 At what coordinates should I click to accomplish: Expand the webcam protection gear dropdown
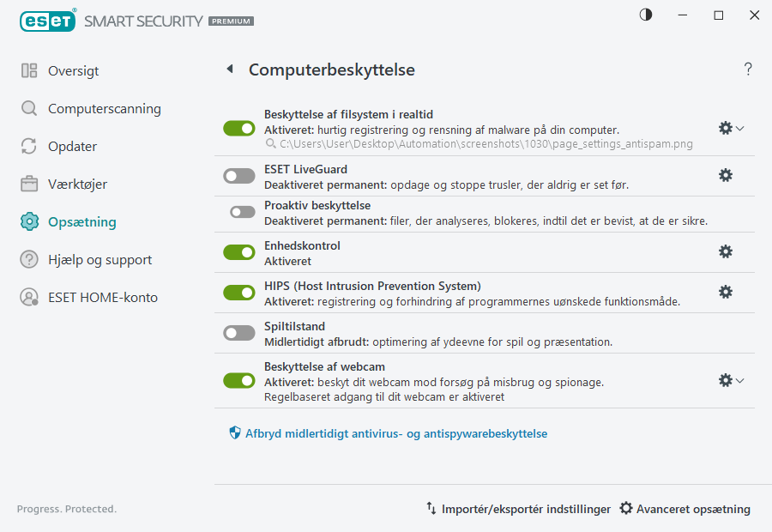740,380
